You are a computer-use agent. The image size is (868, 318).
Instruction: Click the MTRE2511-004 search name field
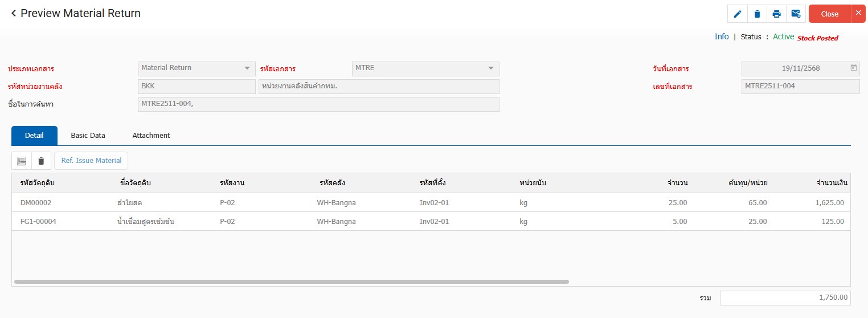tap(318, 104)
